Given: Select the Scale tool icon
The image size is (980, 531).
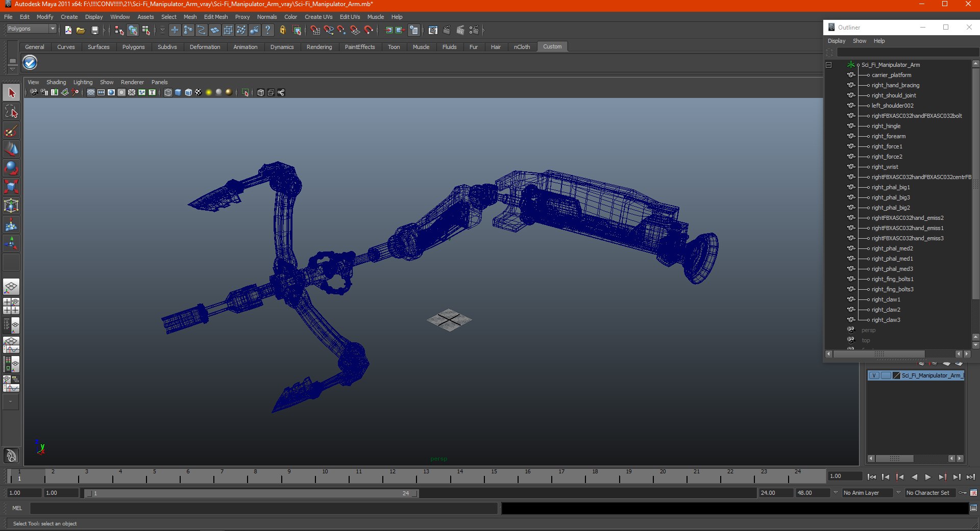Looking at the screenshot, I should (x=11, y=187).
